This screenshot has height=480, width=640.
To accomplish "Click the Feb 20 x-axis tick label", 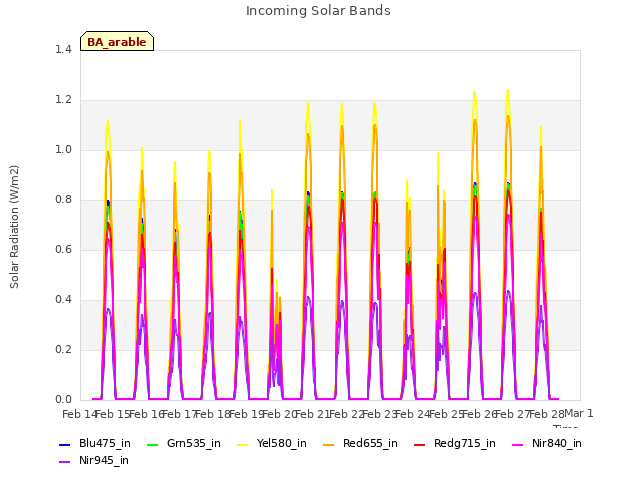I will [279, 414].
